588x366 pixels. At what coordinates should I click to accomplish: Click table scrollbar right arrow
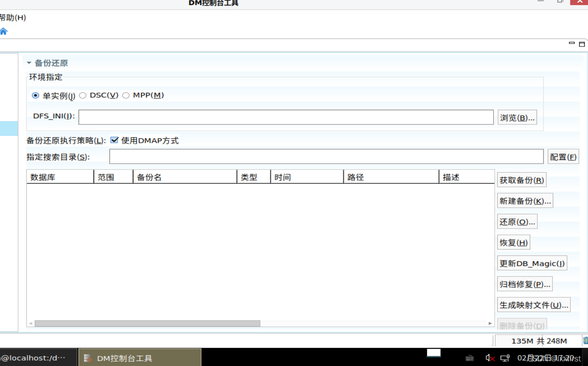pos(490,323)
